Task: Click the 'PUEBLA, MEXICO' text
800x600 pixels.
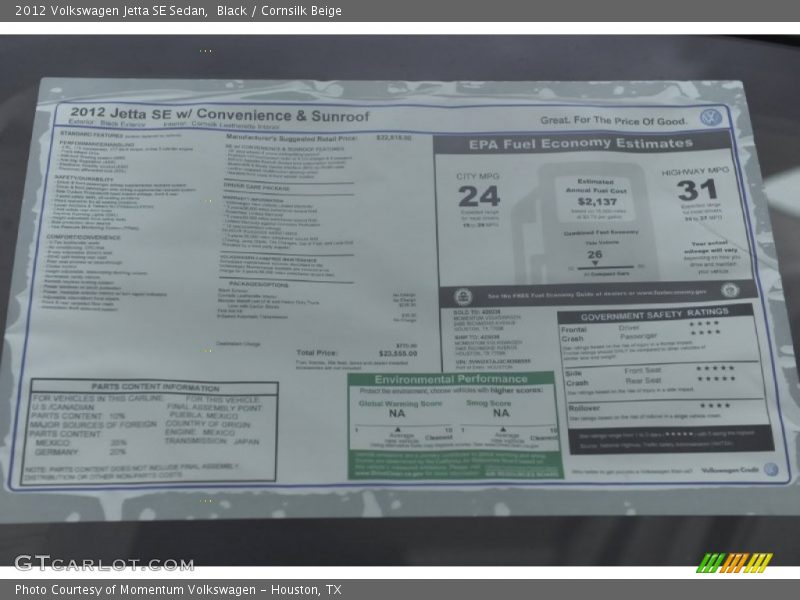Action: pos(204,415)
